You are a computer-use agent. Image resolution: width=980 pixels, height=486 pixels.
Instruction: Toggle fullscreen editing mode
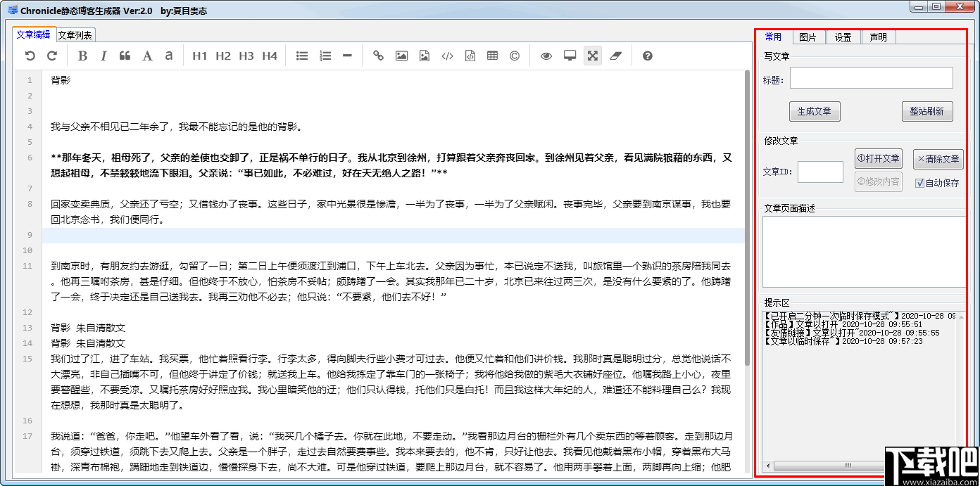click(x=592, y=56)
